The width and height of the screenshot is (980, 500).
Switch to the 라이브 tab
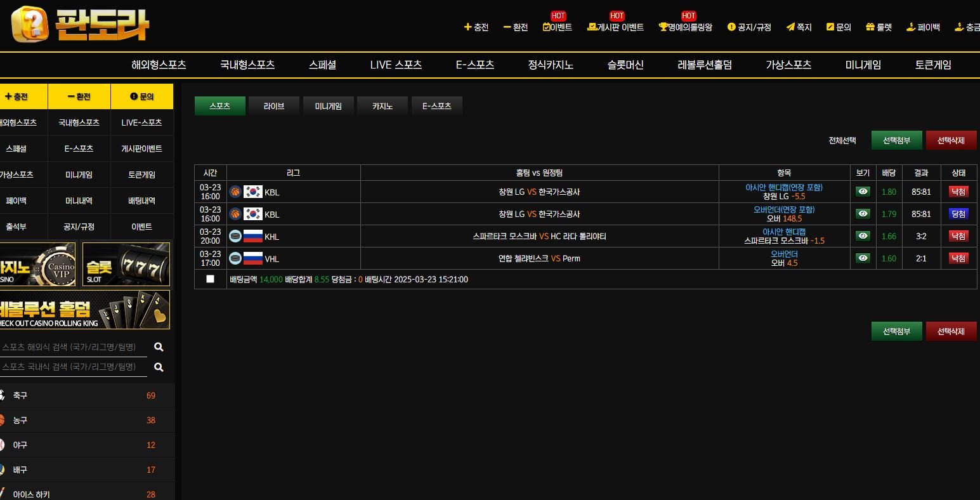tap(274, 106)
